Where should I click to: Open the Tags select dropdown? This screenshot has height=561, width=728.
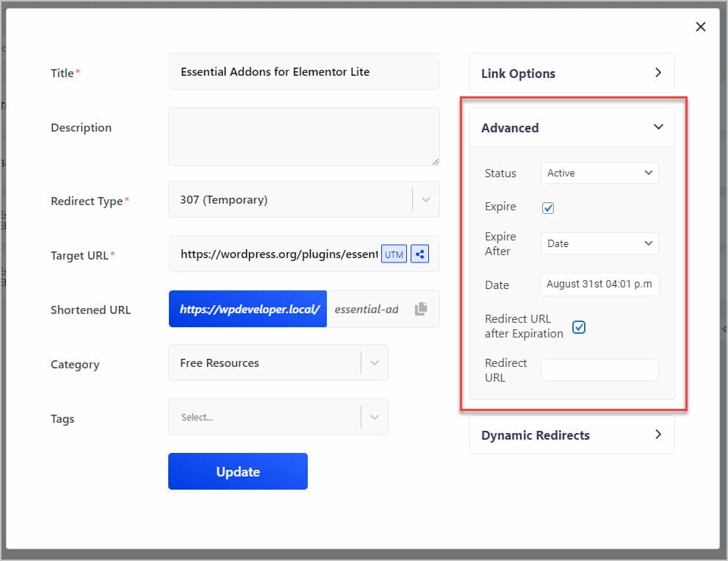278,417
